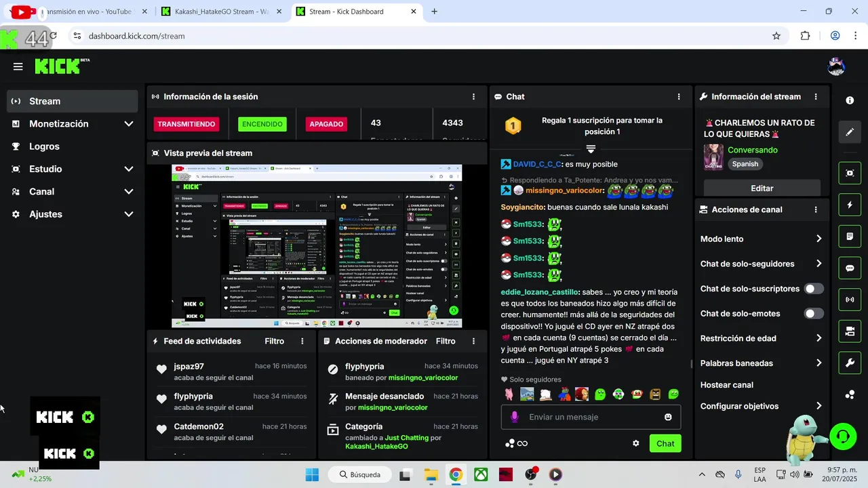The width and height of the screenshot is (868, 488).
Task: Click the lightning bolt icon in right sidebar
Action: [850, 205]
